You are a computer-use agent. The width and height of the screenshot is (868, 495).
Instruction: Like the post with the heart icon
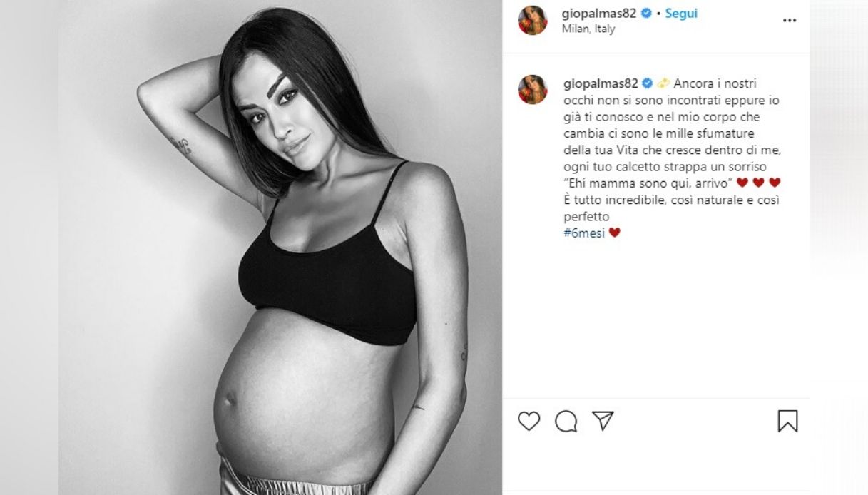click(529, 421)
